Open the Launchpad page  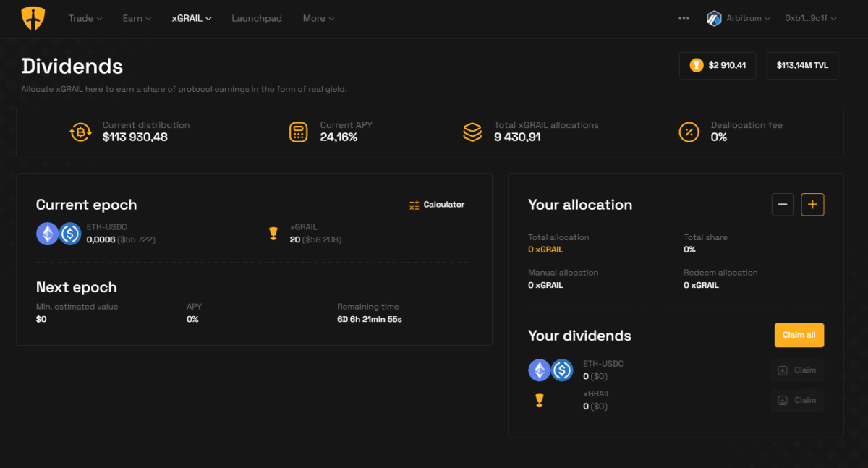[257, 18]
